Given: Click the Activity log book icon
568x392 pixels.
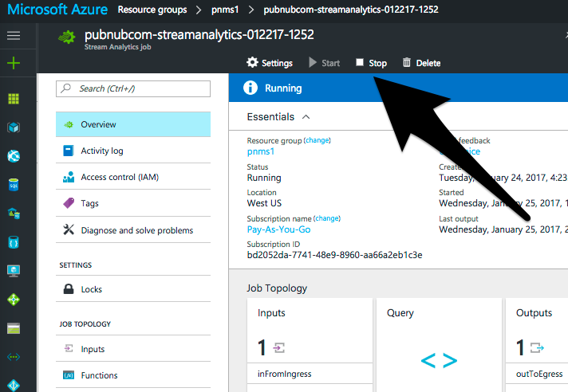Looking at the screenshot, I should (x=69, y=151).
